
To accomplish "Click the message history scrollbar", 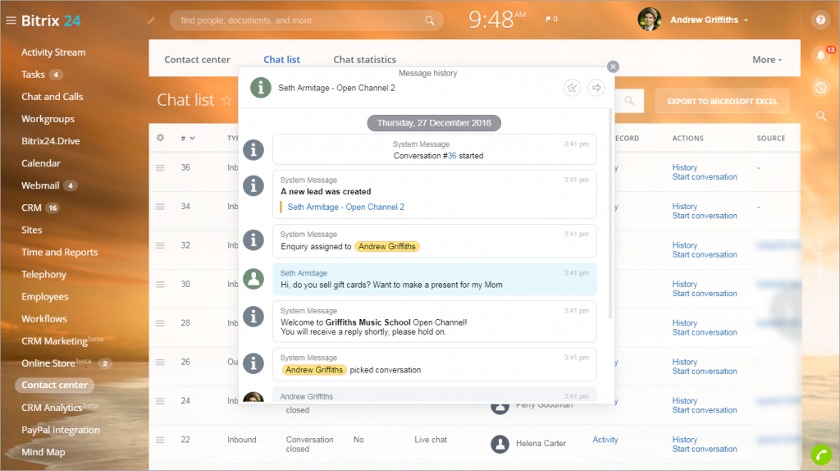I will tap(610, 213).
